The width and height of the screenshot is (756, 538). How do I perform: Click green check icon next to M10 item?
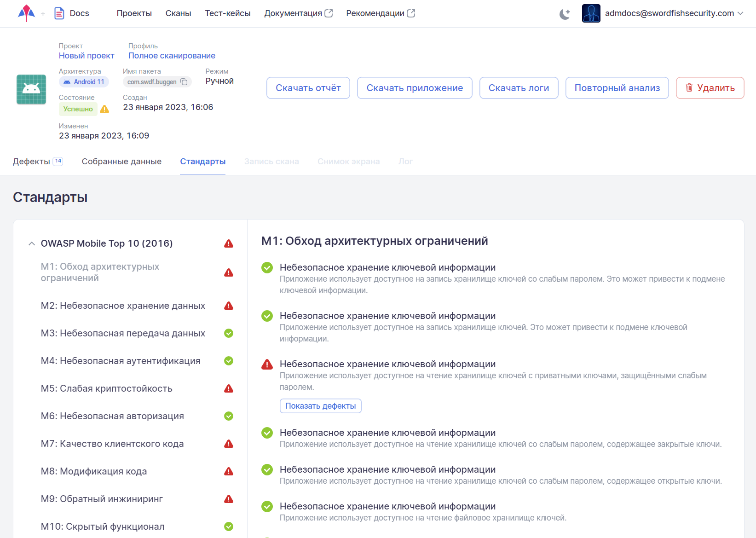[229, 526]
